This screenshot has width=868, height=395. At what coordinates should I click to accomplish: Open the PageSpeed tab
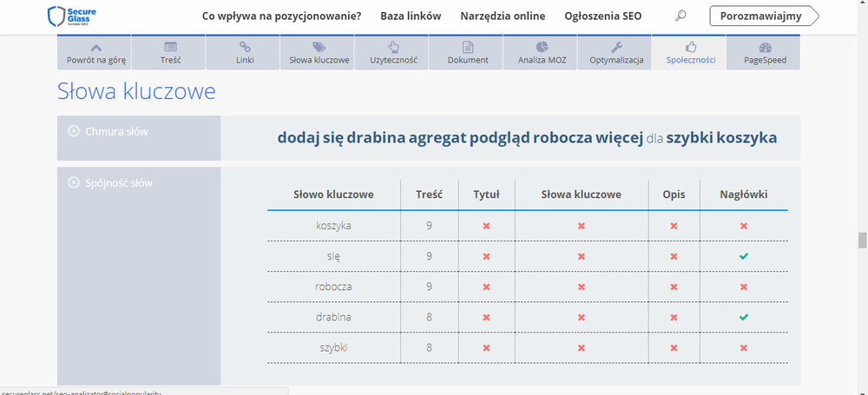[x=765, y=53]
